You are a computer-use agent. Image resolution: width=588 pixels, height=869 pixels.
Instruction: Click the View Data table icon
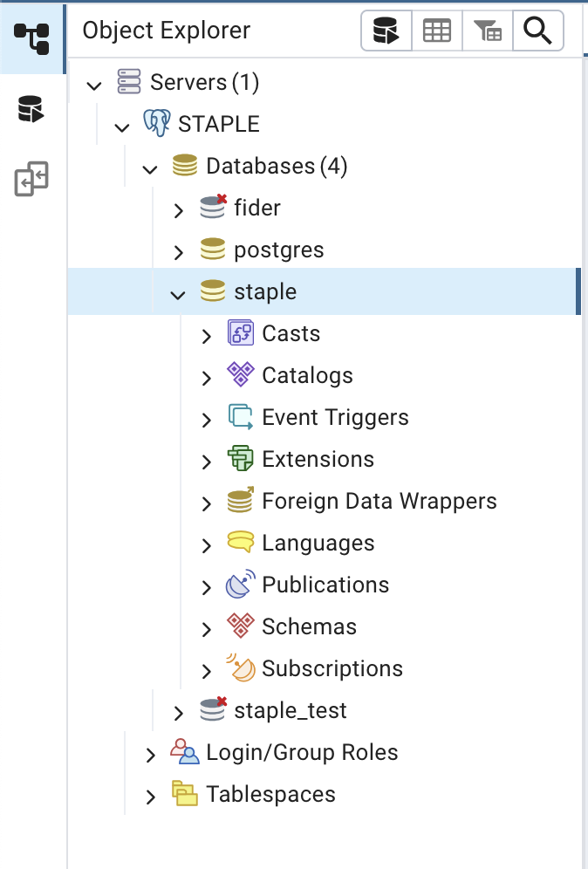pos(436,32)
